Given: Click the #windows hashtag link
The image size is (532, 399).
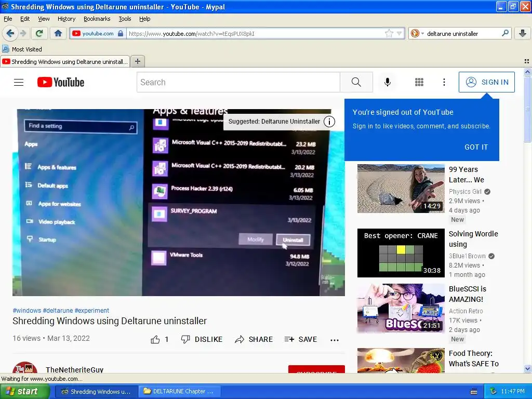Looking at the screenshot, I should point(27,311).
